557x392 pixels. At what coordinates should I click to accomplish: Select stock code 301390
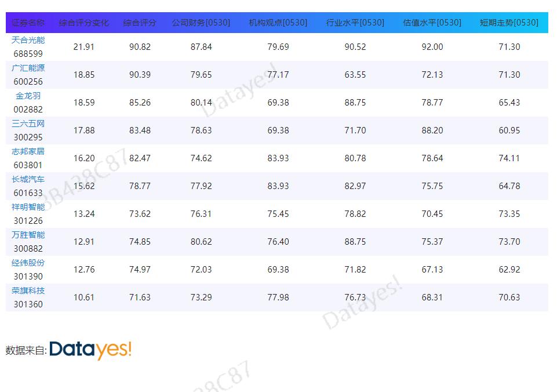click(28, 277)
